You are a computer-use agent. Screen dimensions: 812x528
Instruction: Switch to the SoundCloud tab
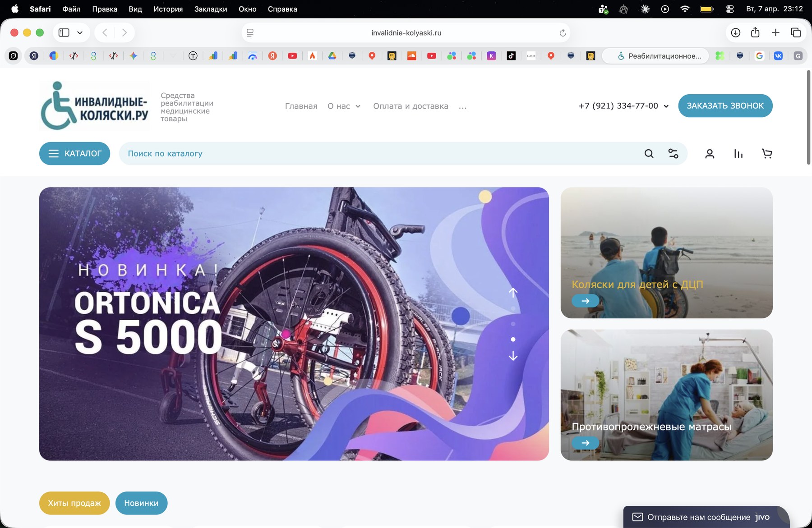tap(412, 56)
